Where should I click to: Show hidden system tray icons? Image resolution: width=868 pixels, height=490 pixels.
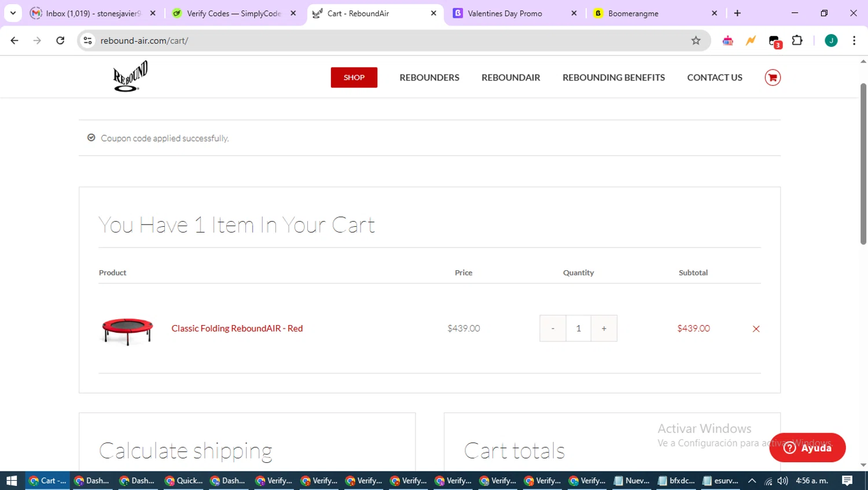point(752,481)
